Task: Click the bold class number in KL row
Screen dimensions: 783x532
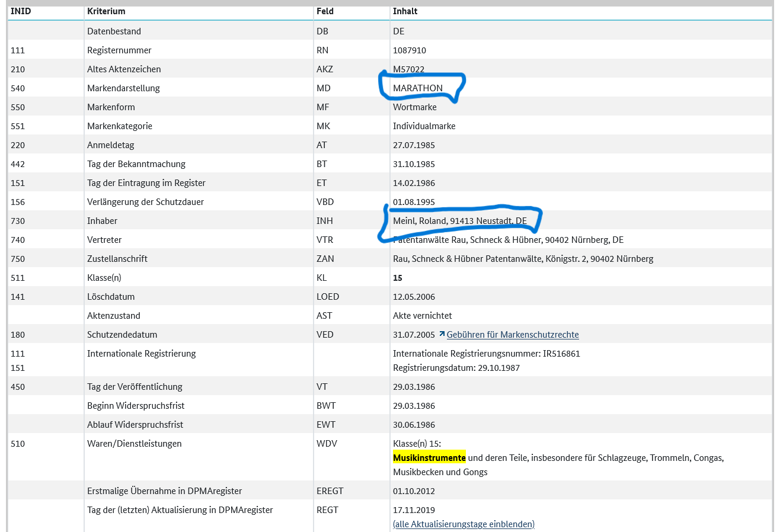Action: tap(397, 278)
